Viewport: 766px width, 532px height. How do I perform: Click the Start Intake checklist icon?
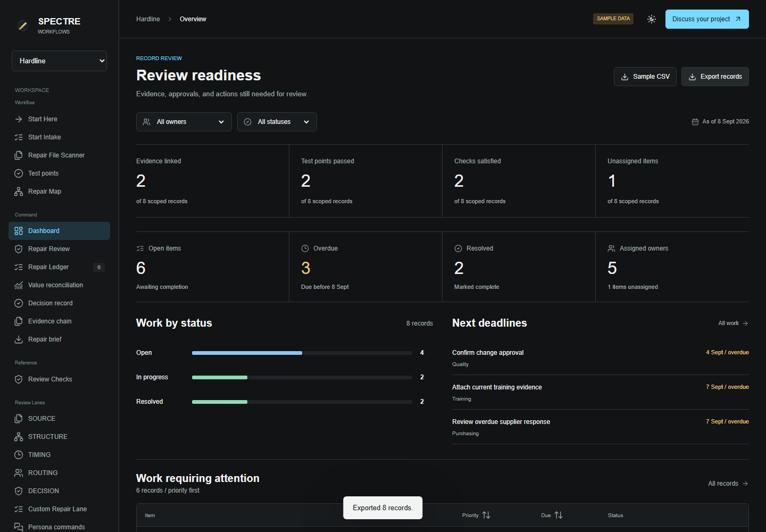(x=19, y=137)
